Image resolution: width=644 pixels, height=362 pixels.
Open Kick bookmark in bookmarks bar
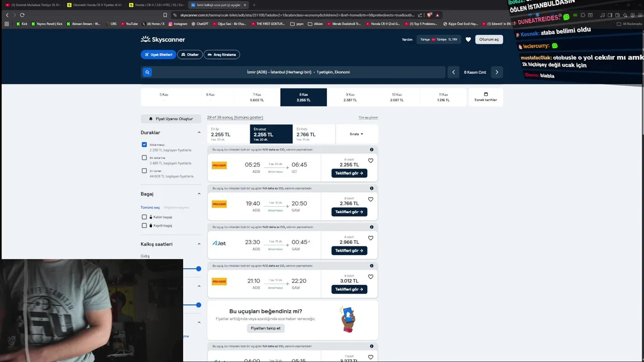coord(22,24)
